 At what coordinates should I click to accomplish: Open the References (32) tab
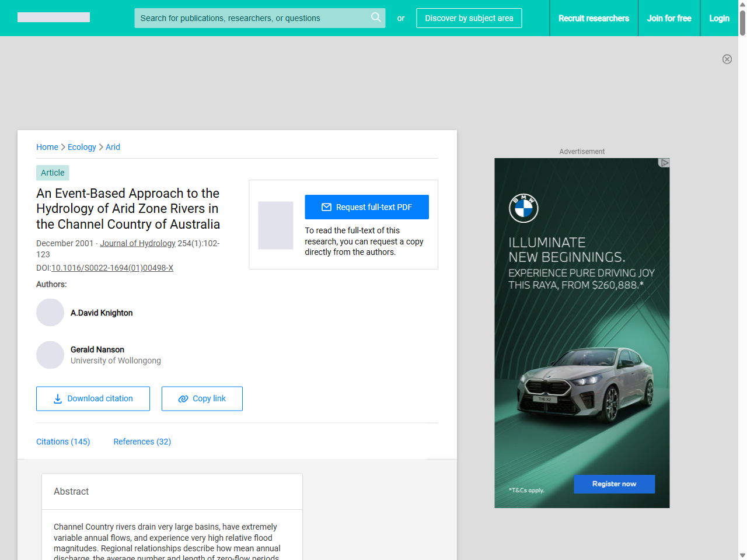pyautogui.click(x=142, y=442)
